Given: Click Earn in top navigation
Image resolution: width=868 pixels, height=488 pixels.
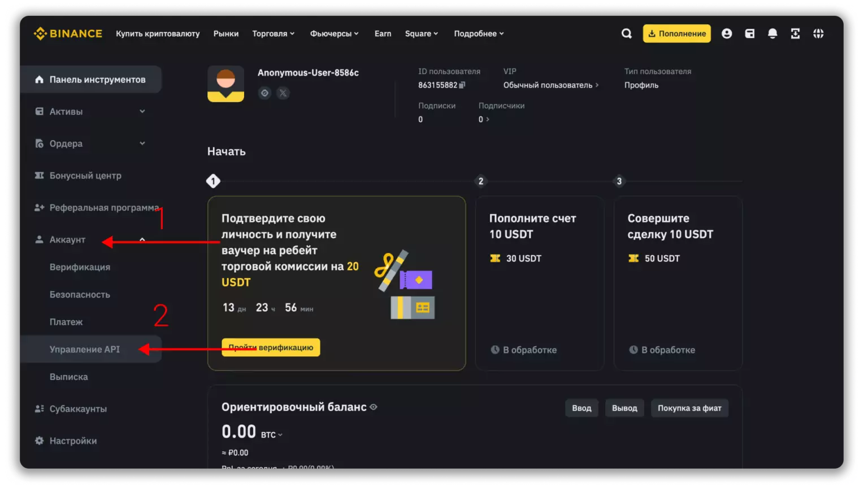Looking at the screenshot, I should click(383, 33).
